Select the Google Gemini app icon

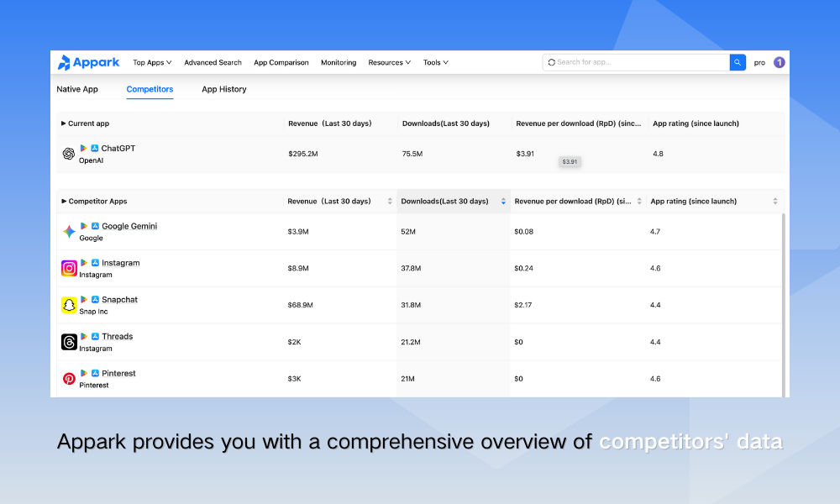pos(70,231)
